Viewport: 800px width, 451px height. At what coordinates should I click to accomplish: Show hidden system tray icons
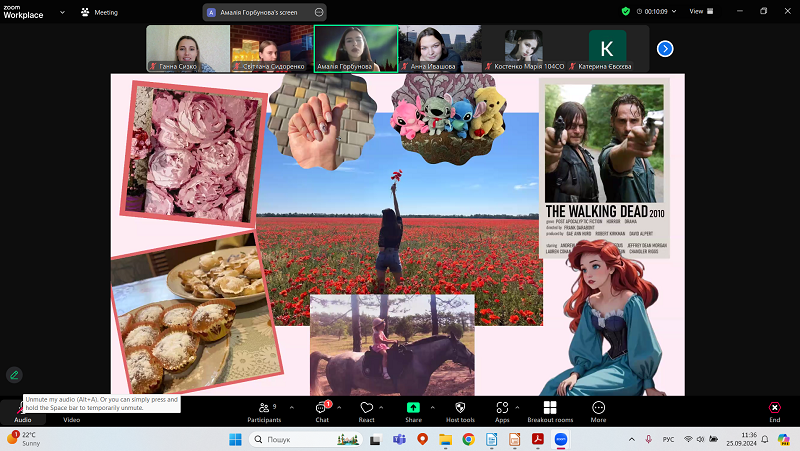632,439
